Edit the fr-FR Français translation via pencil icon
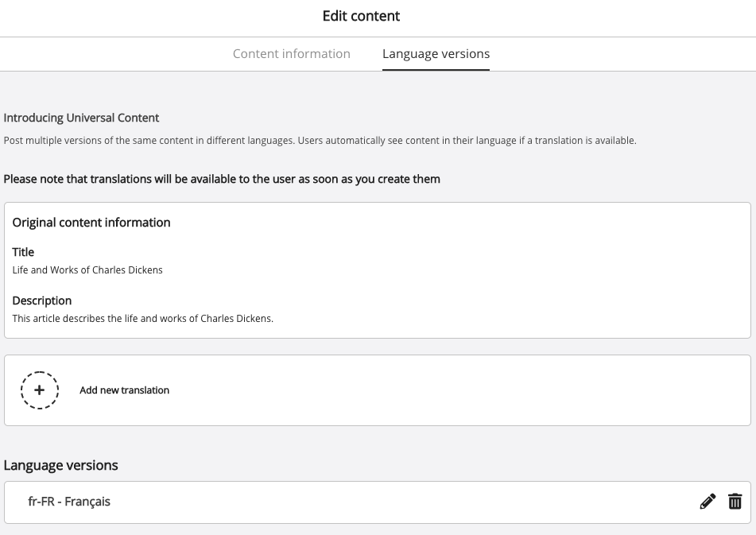This screenshot has height=535, width=756. pos(708,502)
